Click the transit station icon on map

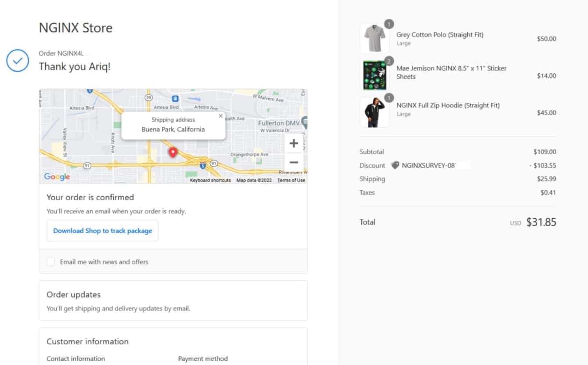[x=175, y=98]
